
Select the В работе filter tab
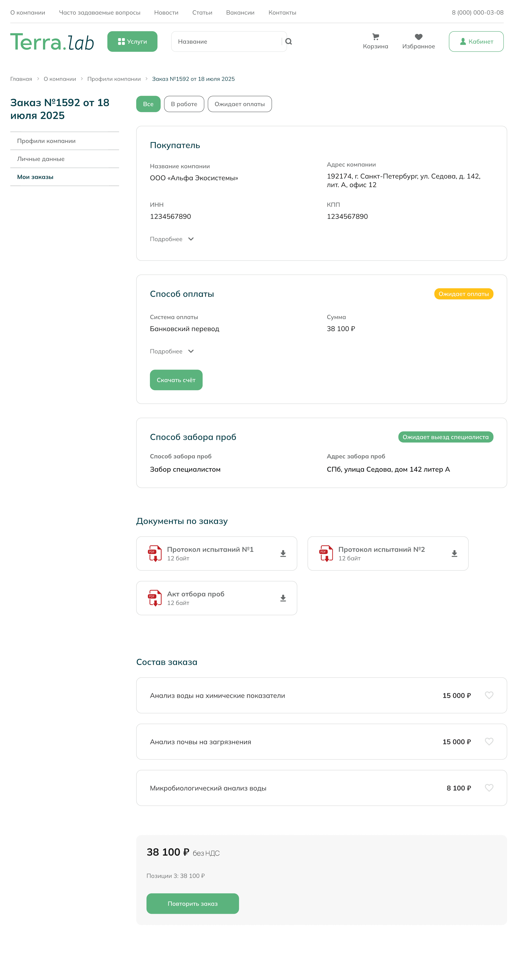point(184,104)
